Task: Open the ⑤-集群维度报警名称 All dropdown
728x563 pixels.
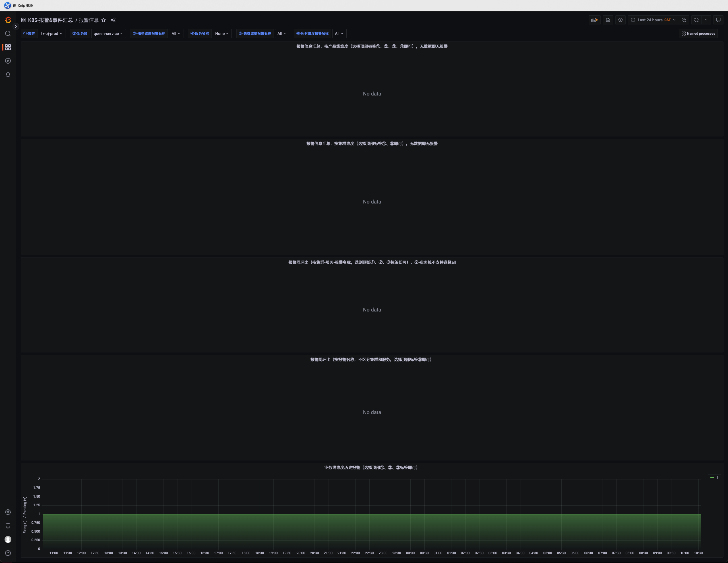Action: pos(282,34)
